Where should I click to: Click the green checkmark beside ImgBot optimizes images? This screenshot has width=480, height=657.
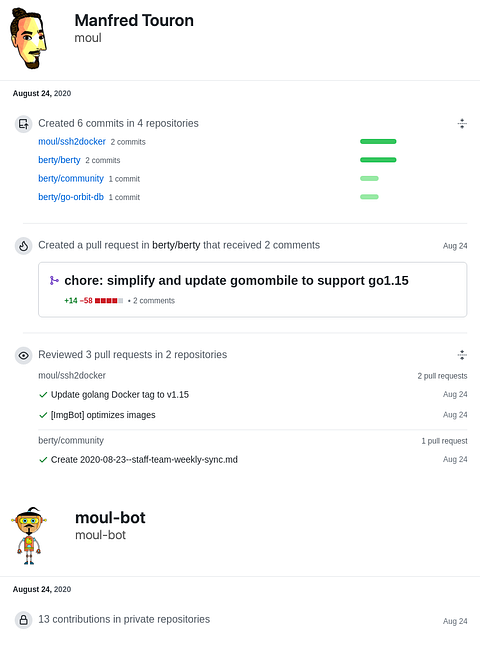pyautogui.click(x=43, y=415)
